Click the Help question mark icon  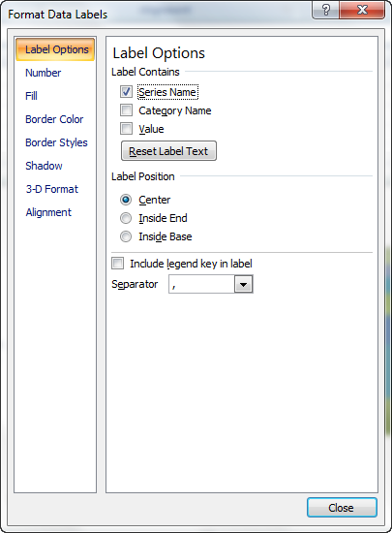326,10
